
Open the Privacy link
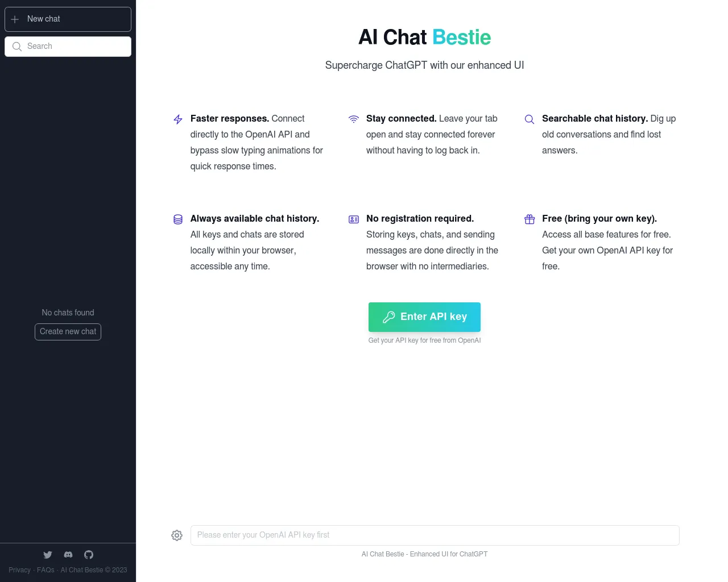tap(19, 569)
